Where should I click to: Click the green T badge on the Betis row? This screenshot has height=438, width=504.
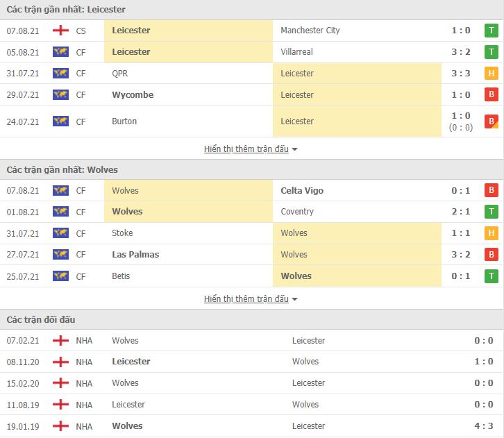(x=491, y=276)
